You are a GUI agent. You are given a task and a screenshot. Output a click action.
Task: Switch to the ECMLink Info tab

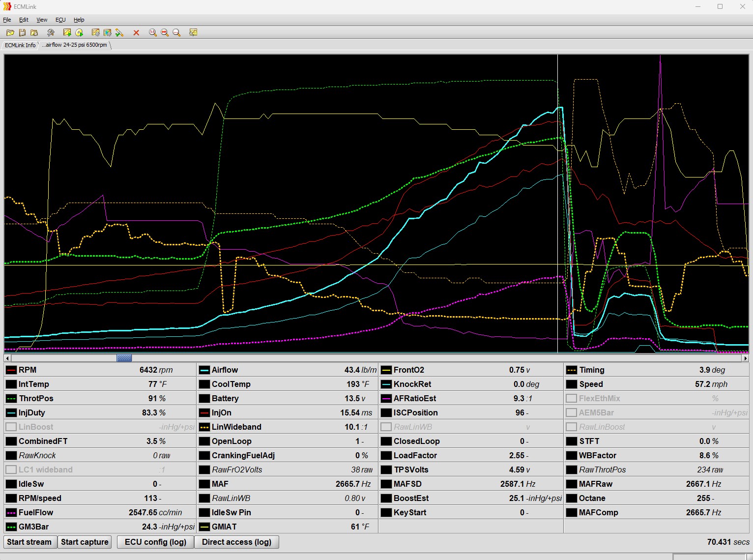click(20, 45)
